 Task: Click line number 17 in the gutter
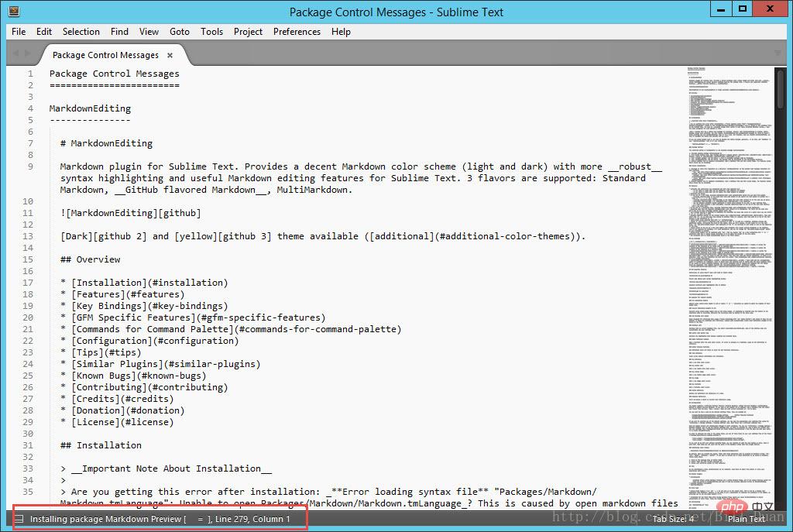pos(28,283)
